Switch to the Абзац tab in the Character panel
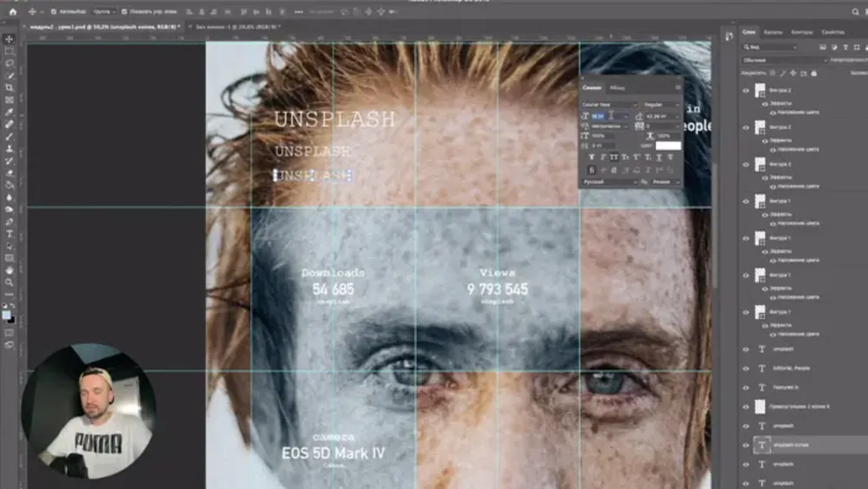868x489 pixels. tap(616, 88)
